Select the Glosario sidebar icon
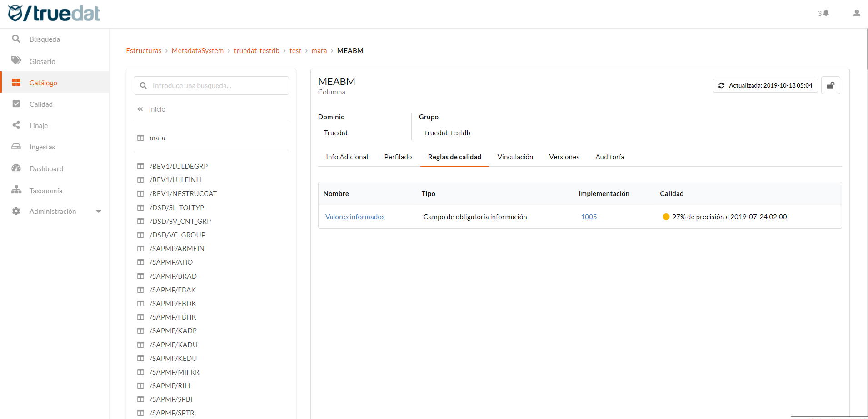The image size is (868, 419). [16, 61]
